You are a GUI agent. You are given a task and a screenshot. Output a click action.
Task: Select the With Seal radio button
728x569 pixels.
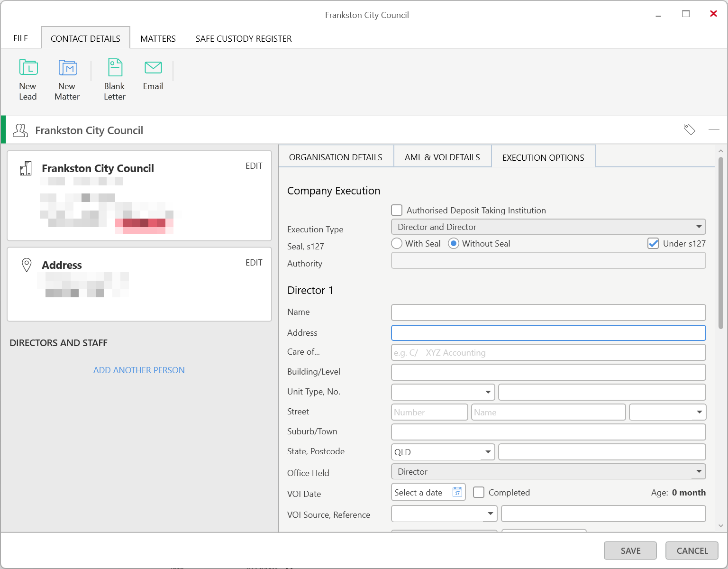tap(397, 244)
